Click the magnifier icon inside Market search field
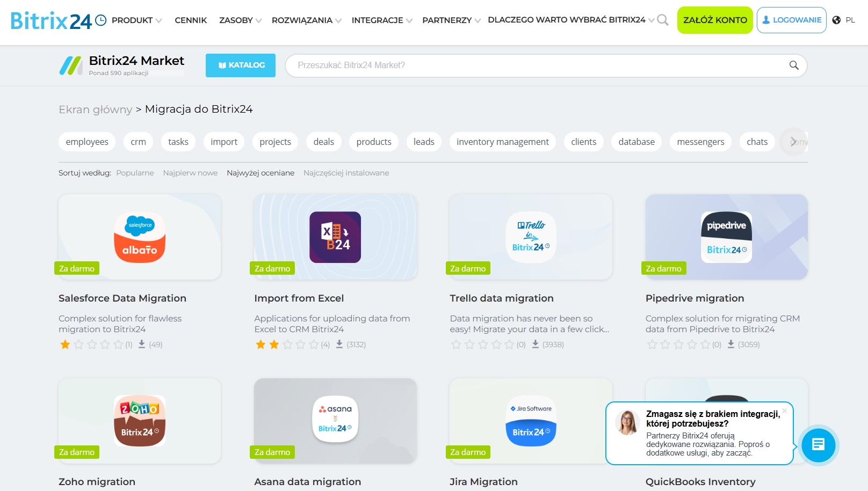This screenshot has width=868, height=491. [794, 65]
